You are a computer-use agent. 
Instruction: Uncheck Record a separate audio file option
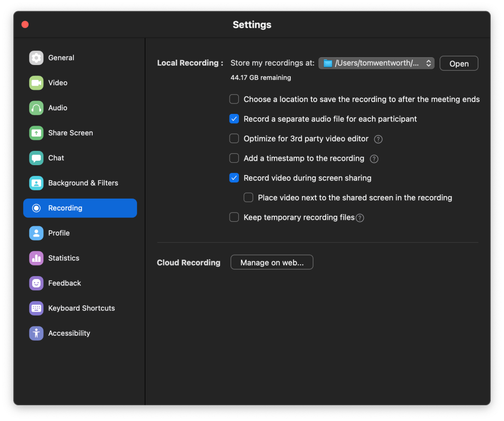(x=235, y=119)
